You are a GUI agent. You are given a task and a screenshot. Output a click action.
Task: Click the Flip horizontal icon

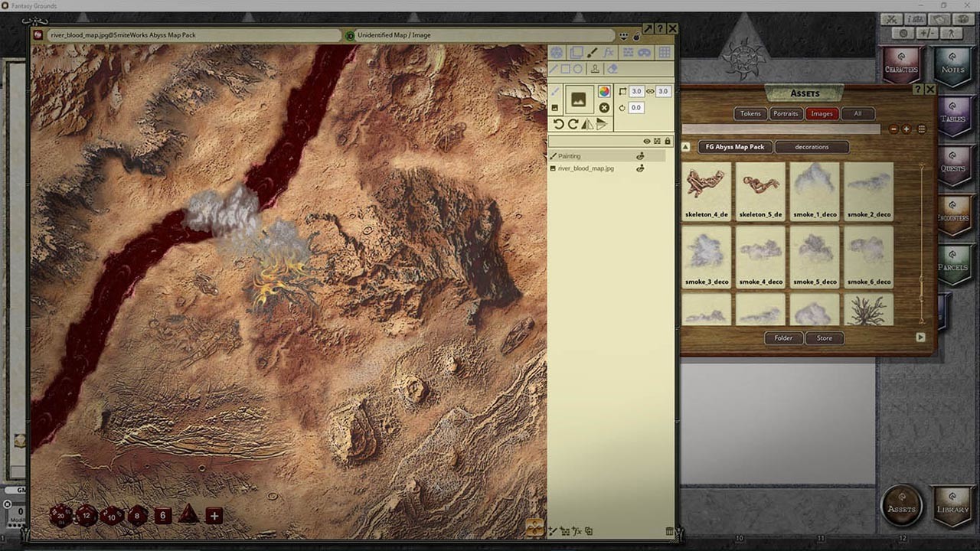pos(588,123)
